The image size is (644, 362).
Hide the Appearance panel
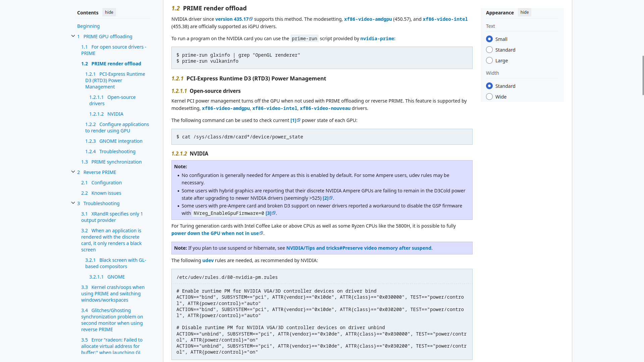point(524,12)
